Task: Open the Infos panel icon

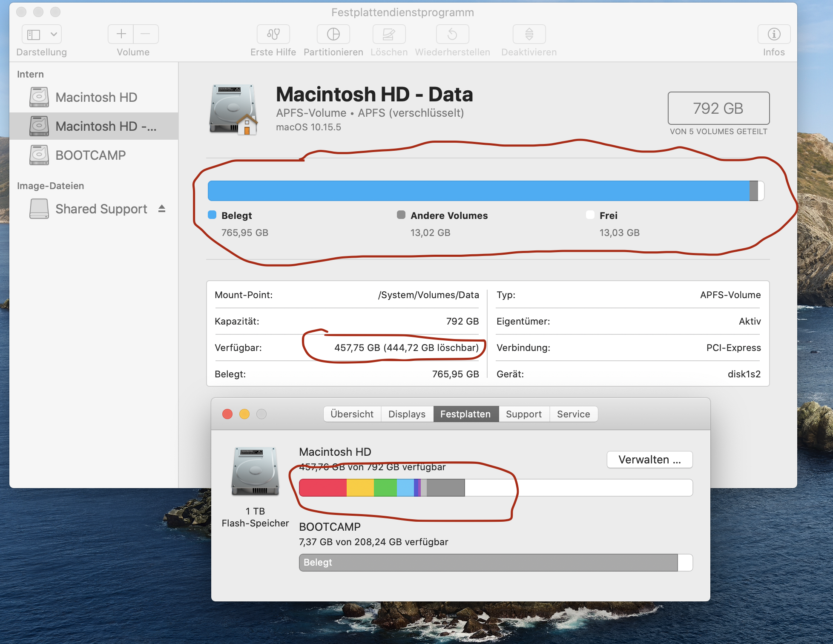Action: 773,34
